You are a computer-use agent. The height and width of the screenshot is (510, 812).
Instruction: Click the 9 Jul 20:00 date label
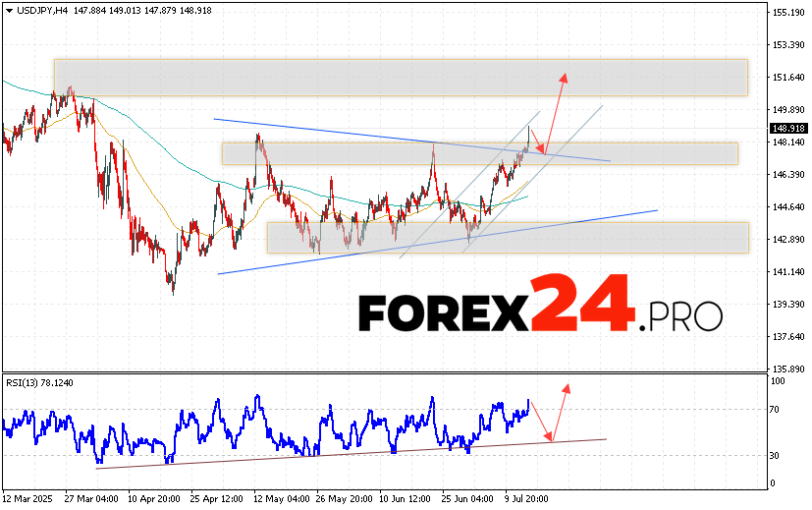coord(528,497)
